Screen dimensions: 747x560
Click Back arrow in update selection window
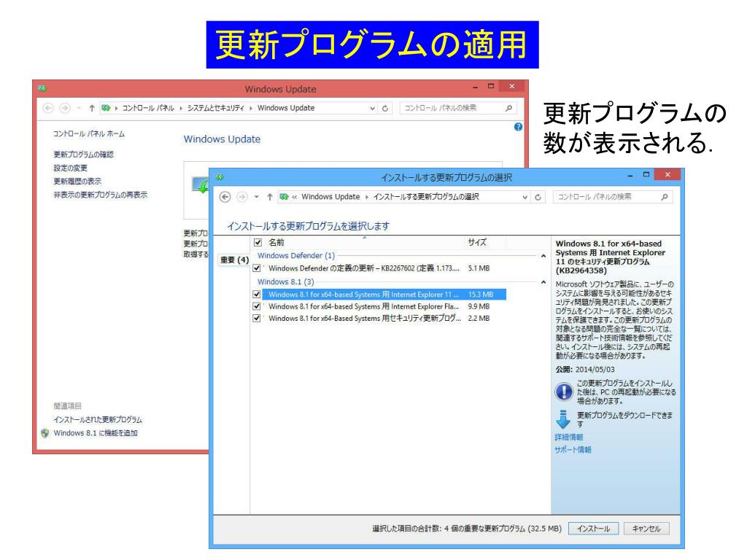225,197
